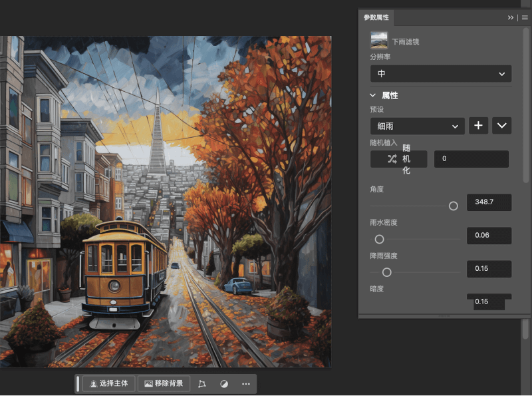The image size is (532, 396).
Task: Collapse the 属性 section chevron
Action: tap(372, 95)
